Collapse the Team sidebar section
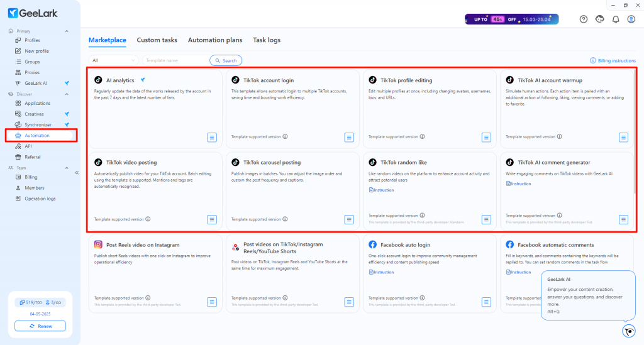Screen dimensions: 644x345 (67, 168)
